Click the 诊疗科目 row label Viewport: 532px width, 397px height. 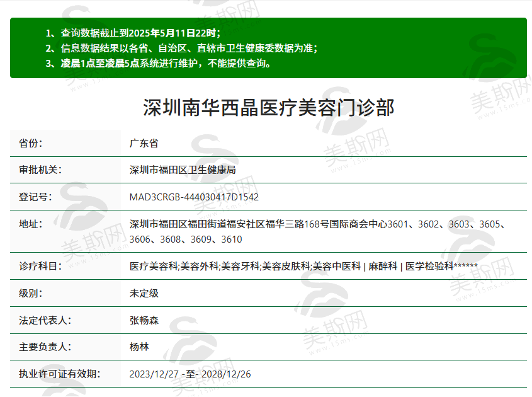point(40,266)
